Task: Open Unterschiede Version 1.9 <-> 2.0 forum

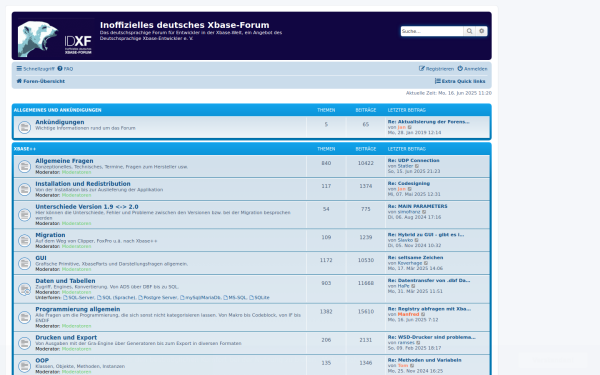Action: click(87, 207)
